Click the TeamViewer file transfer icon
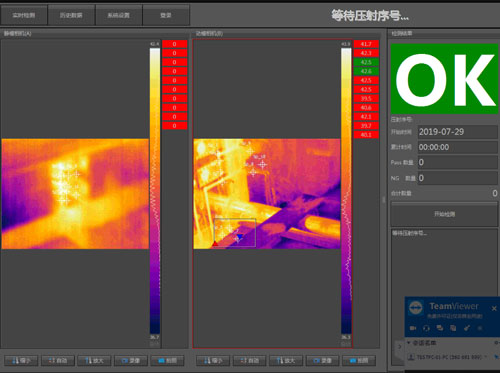The width and height of the screenshot is (500, 373). point(453,328)
